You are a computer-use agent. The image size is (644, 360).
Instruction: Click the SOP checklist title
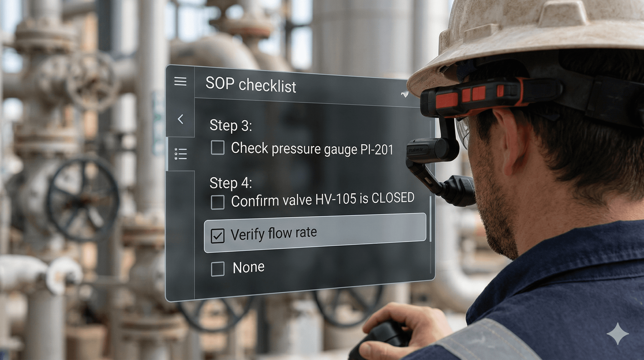(251, 85)
